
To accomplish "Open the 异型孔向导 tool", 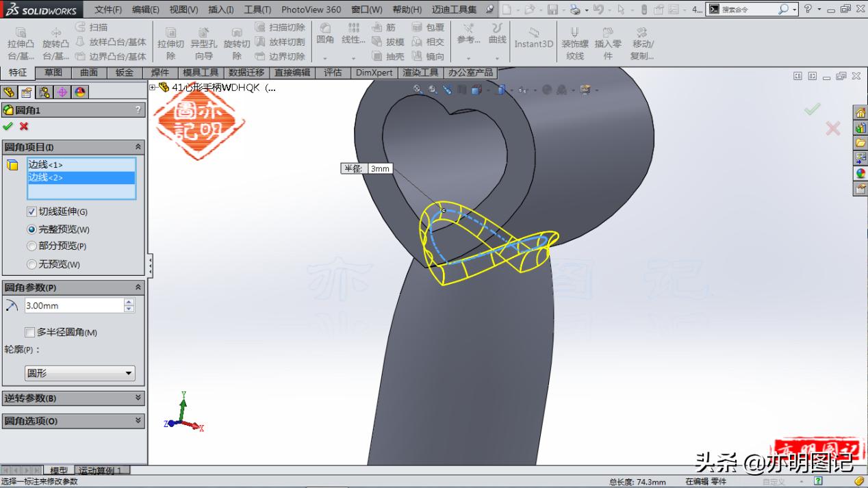I will tap(204, 40).
